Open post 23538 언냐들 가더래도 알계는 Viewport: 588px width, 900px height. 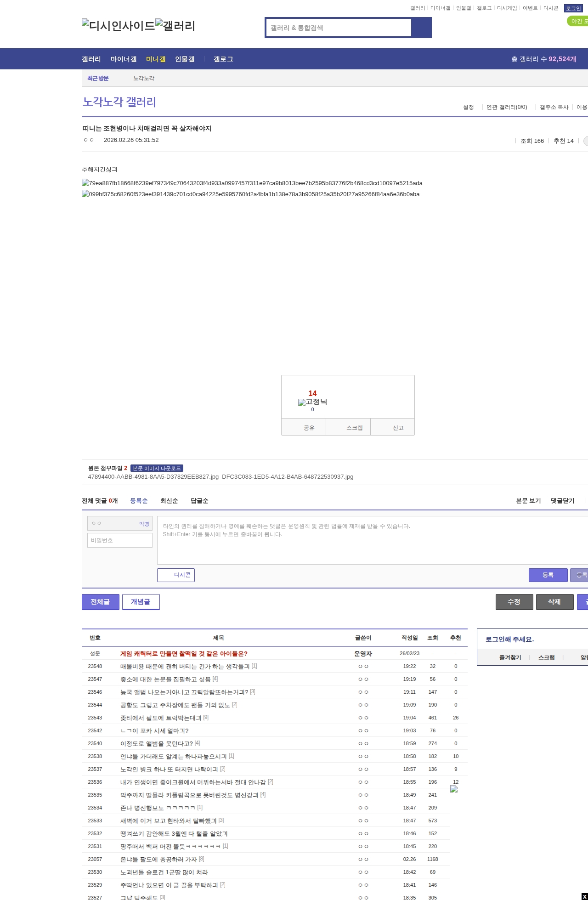pos(174,756)
